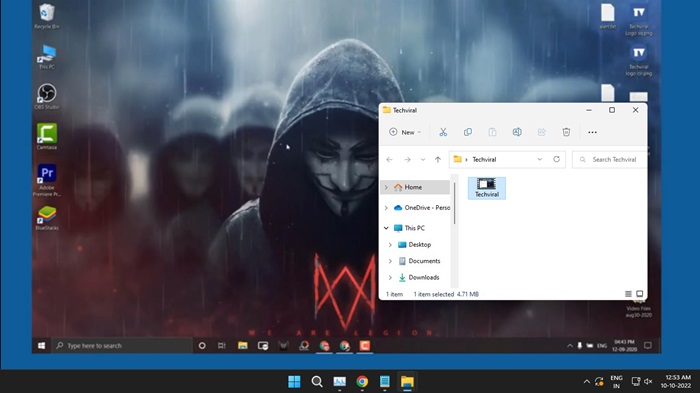Switch to details list view icon
The image size is (700, 393).
pos(628,294)
